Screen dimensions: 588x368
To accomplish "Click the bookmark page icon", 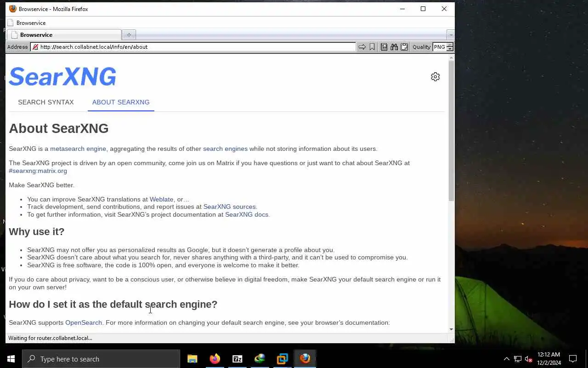I will click(372, 47).
